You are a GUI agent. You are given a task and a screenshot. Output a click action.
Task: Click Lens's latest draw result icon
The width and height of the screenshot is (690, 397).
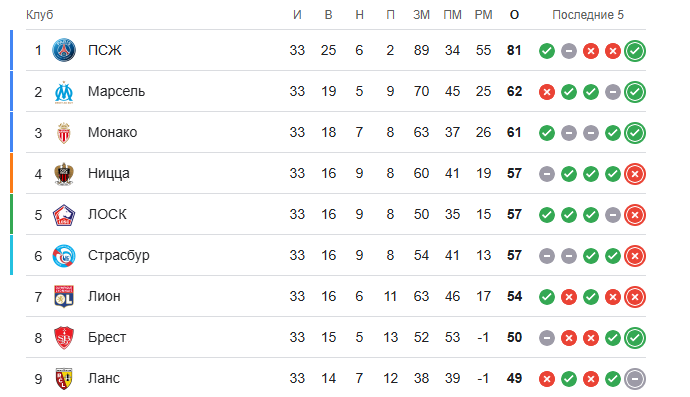tap(635, 379)
